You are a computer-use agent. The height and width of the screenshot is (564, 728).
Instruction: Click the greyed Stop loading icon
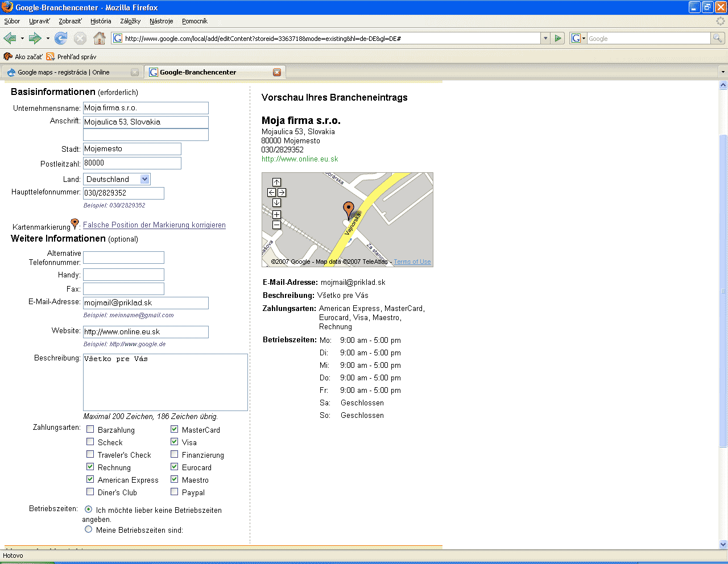pos(80,39)
